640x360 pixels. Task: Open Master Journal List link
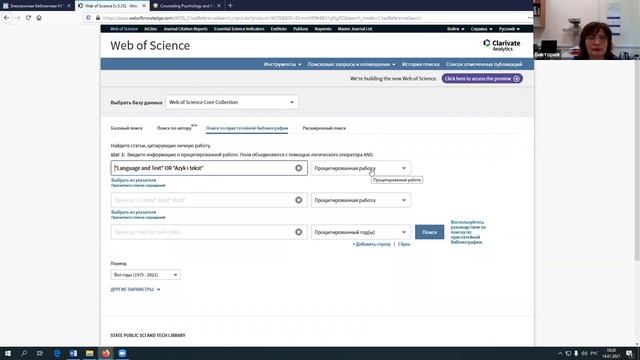(x=355, y=29)
